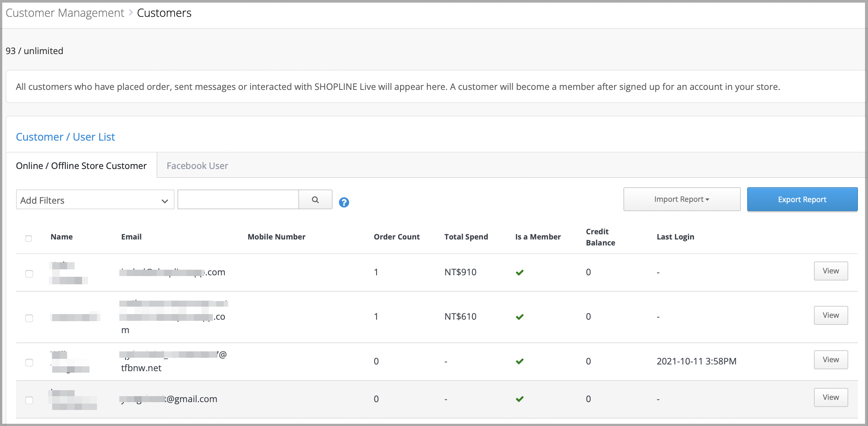Expand the Import Report dropdown button
Viewport: 868px width, 426px height.
tap(682, 199)
